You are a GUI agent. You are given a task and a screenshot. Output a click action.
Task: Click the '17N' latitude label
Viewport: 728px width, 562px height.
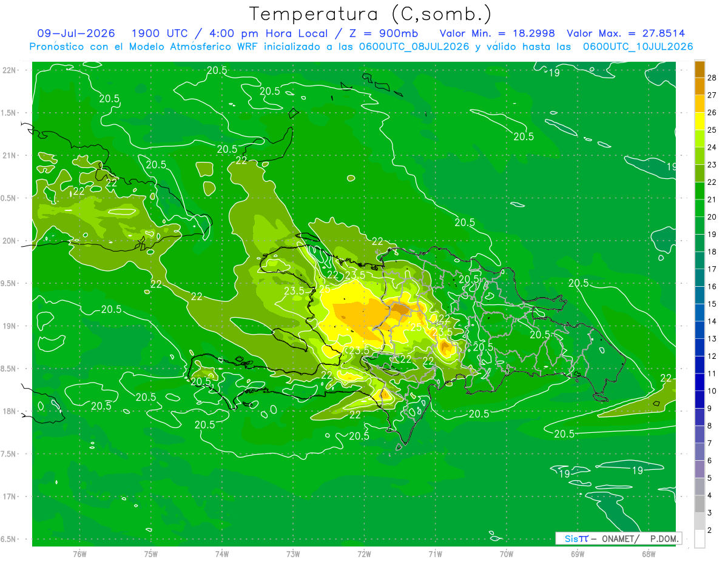(9, 497)
